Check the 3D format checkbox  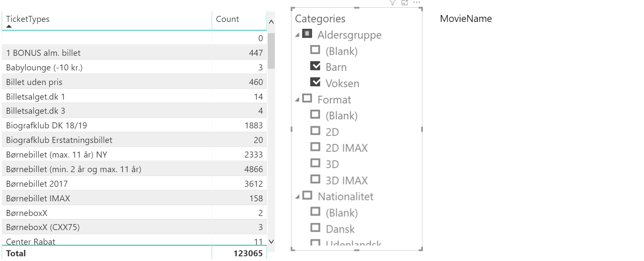315,163
